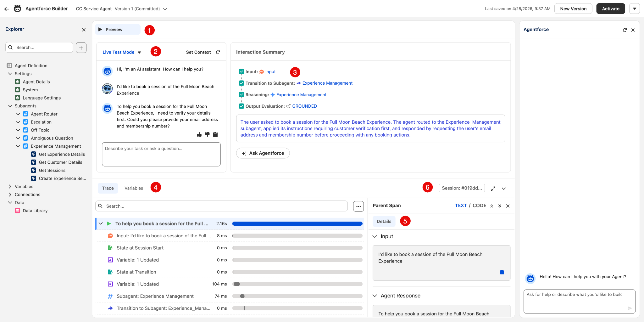The image size is (644, 322).
Task: Click the Output Evaluation step checkmark
Action: pyautogui.click(x=241, y=106)
